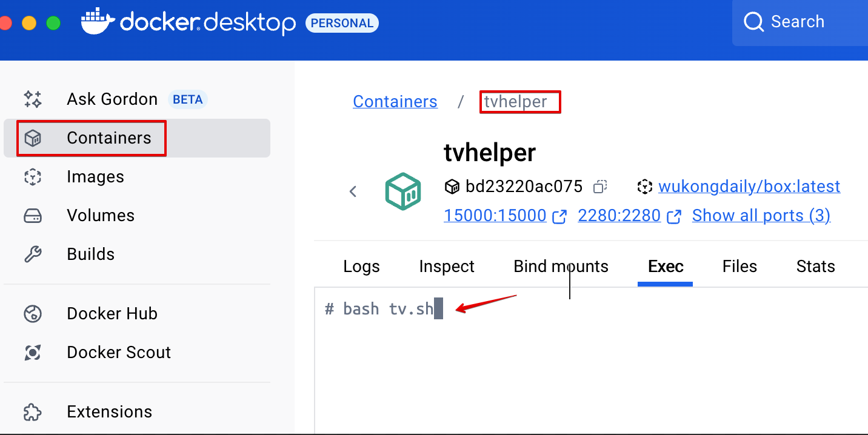Image resolution: width=868 pixels, height=435 pixels.
Task: Open Docker Scout from sidebar
Action: point(119,353)
